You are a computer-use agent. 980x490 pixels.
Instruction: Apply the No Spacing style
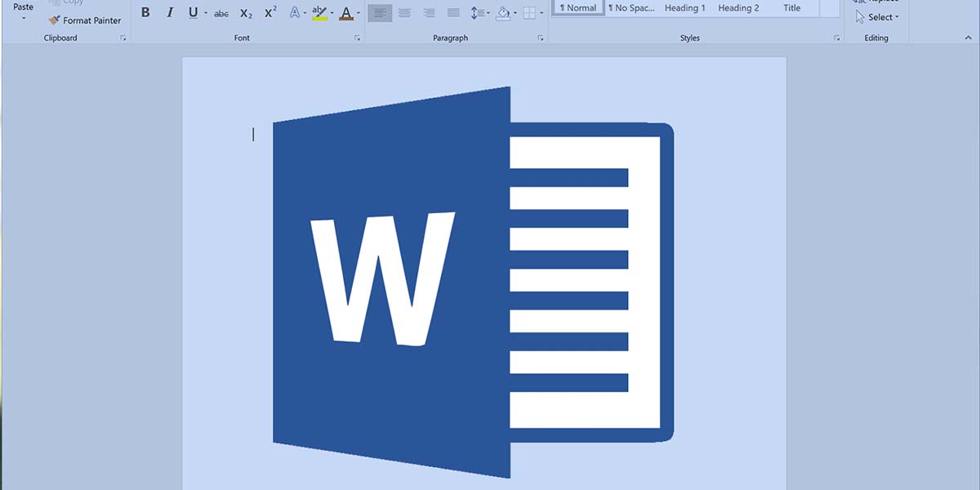631,7
